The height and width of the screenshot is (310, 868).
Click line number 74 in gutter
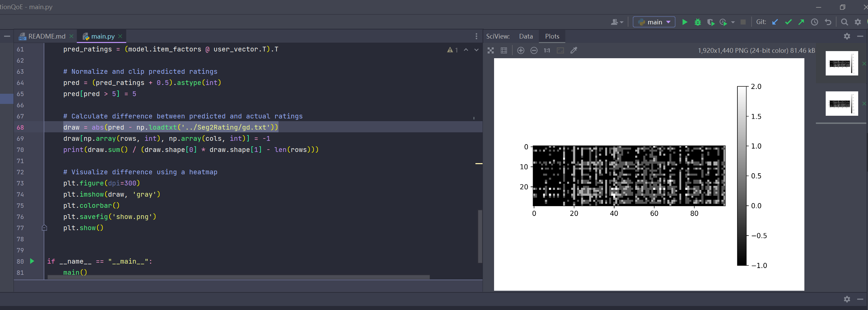point(20,195)
